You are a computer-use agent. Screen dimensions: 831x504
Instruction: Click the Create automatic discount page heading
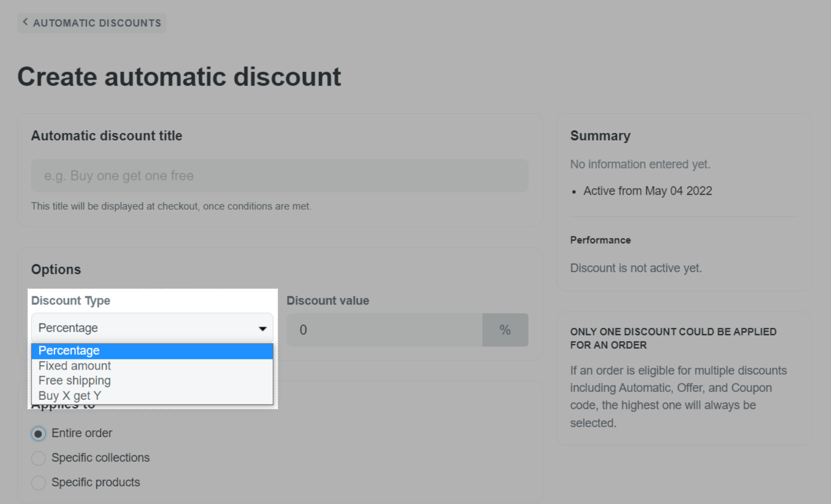179,77
